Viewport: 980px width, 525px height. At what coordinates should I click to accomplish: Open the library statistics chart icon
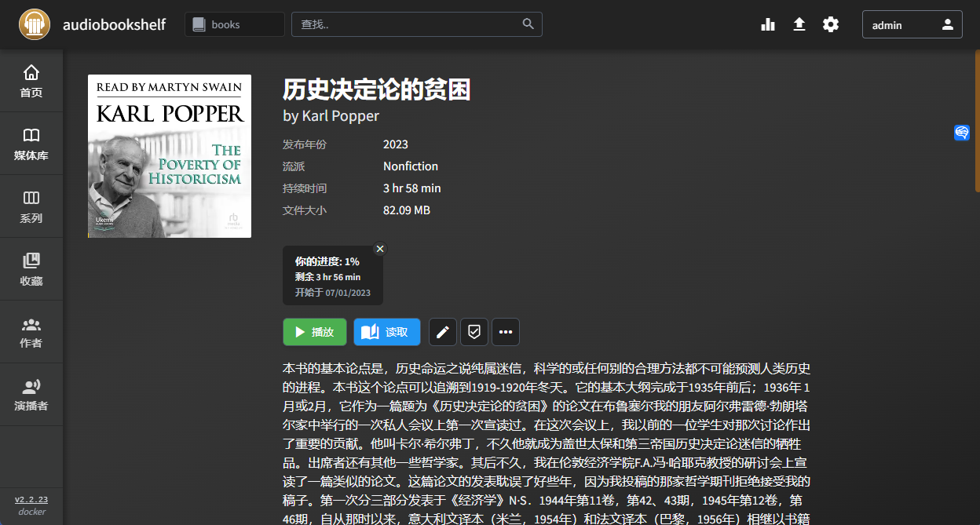[768, 24]
